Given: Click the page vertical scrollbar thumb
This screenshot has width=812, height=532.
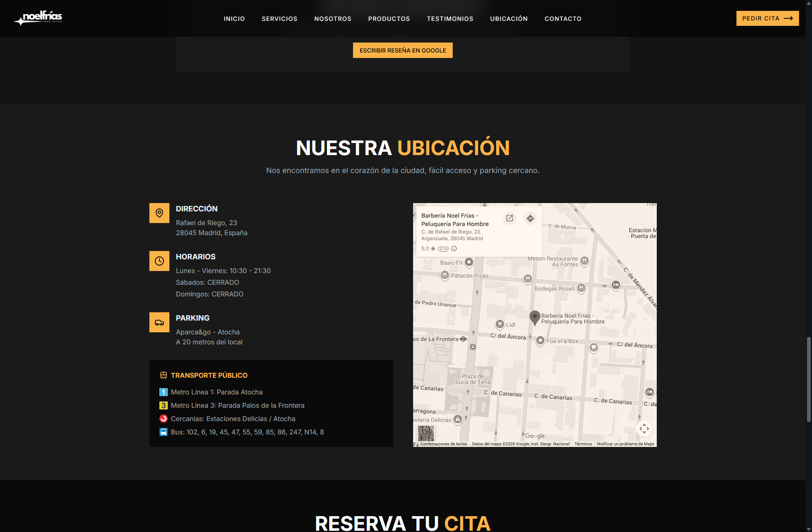Looking at the screenshot, I should coord(809,379).
